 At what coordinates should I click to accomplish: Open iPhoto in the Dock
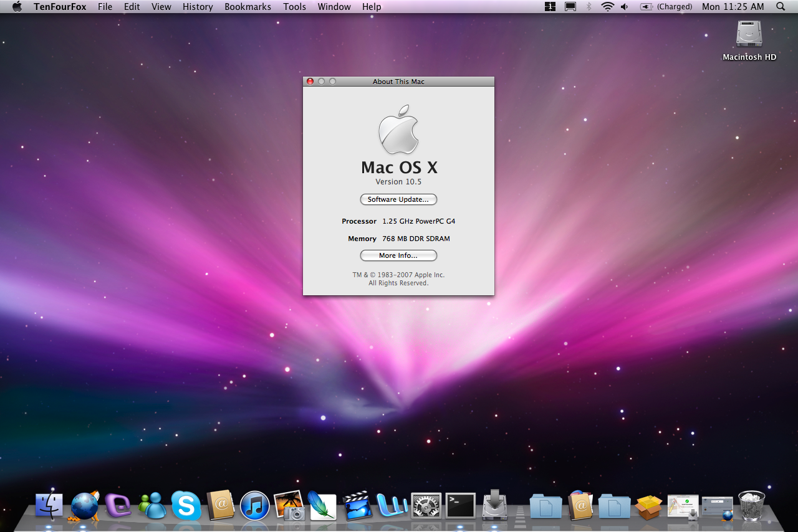coord(289,505)
